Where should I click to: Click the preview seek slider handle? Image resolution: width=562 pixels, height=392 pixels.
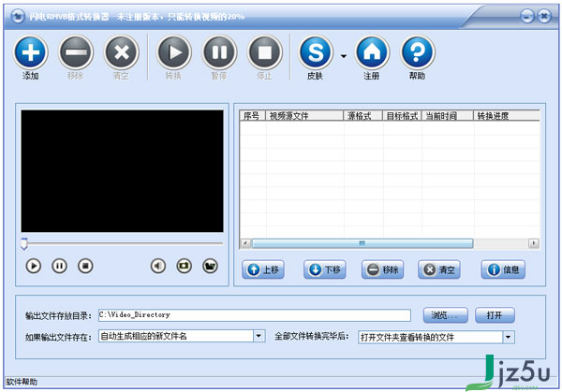[24, 243]
